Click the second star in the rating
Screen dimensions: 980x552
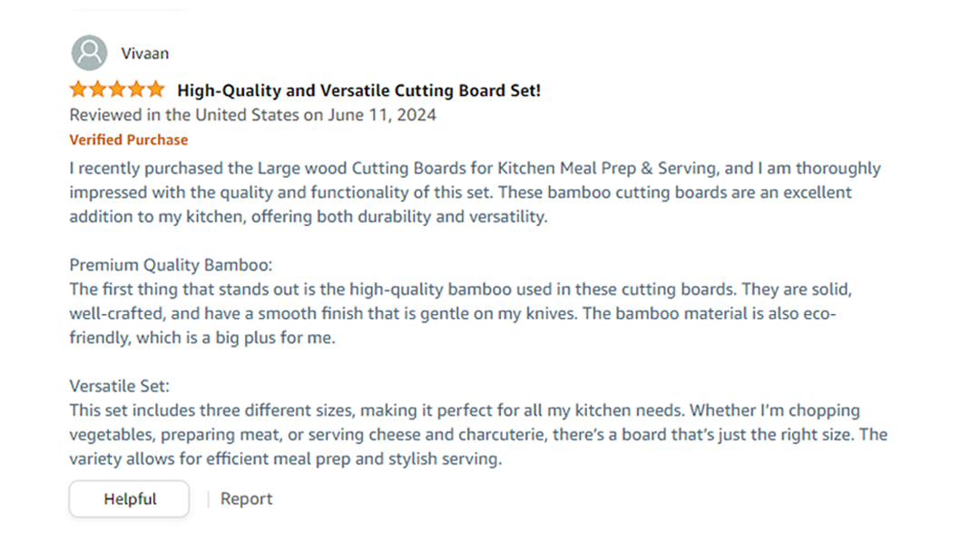(x=98, y=90)
